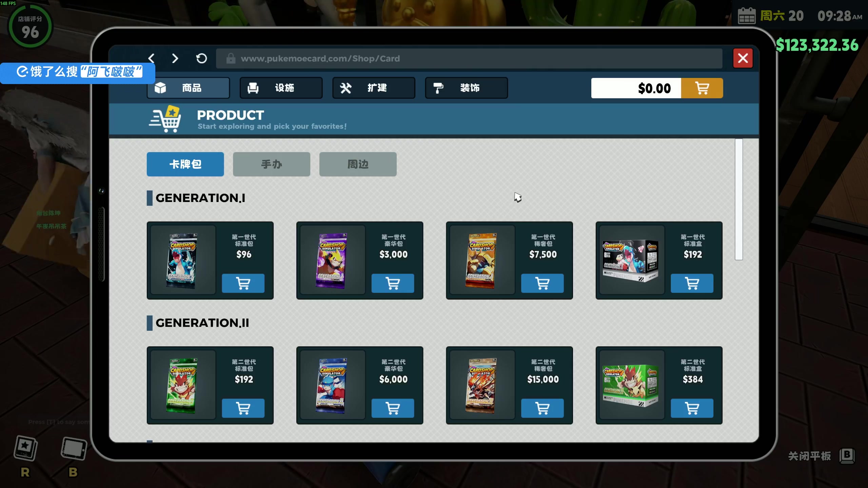
Task: Select the 周边 merchandise category
Action: (358, 164)
